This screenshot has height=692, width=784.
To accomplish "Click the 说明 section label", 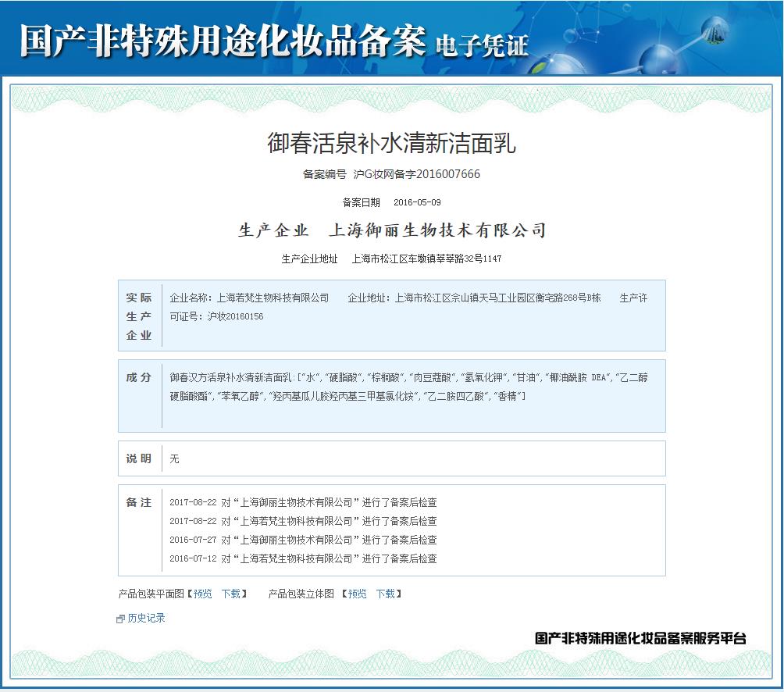I will click(138, 458).
